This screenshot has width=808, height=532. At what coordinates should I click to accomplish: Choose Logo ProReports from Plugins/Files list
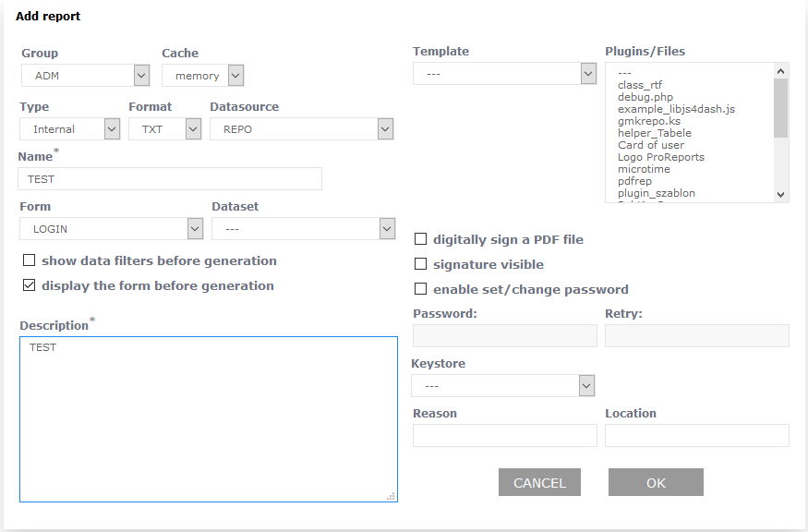[x=660, y=157]
